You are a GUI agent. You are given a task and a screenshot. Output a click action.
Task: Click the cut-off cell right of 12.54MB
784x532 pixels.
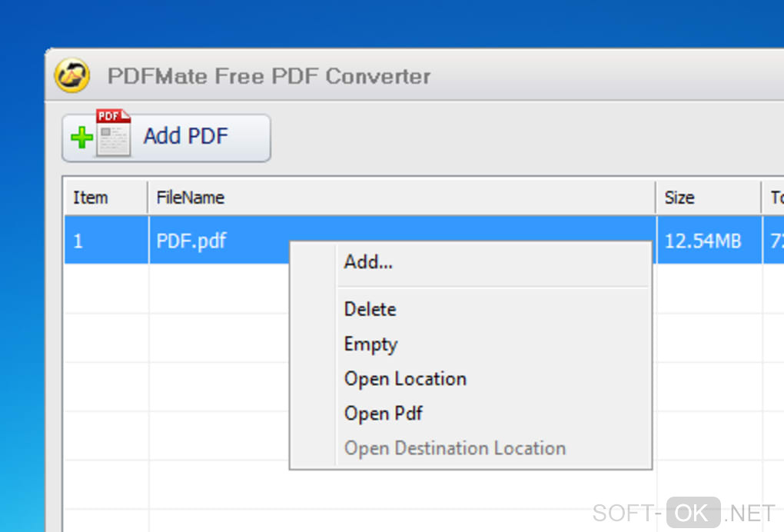775,241
